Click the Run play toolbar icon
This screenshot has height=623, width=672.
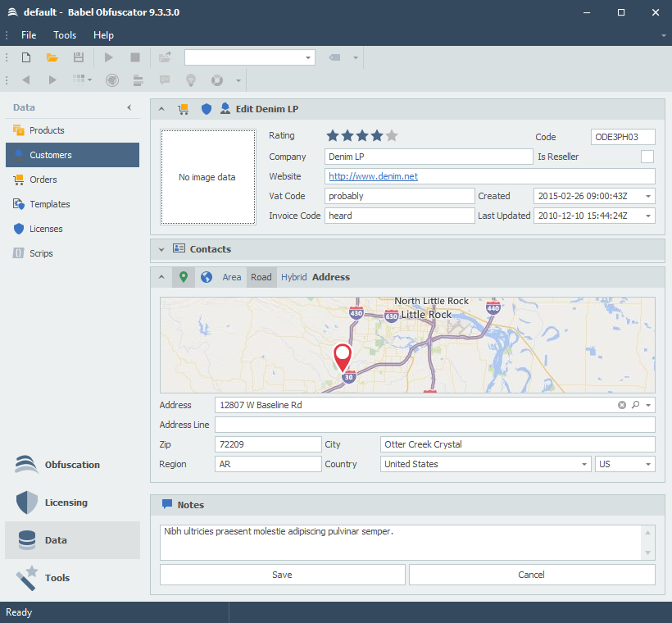(x=108, y=57)
